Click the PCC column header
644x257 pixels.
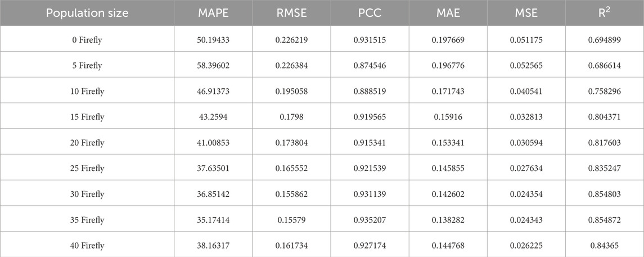(370, 12)
